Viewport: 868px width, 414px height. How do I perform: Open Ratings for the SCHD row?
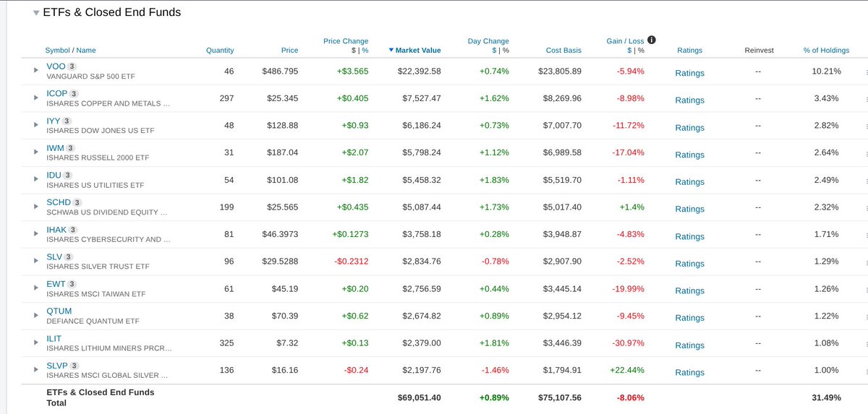[689, 209]
